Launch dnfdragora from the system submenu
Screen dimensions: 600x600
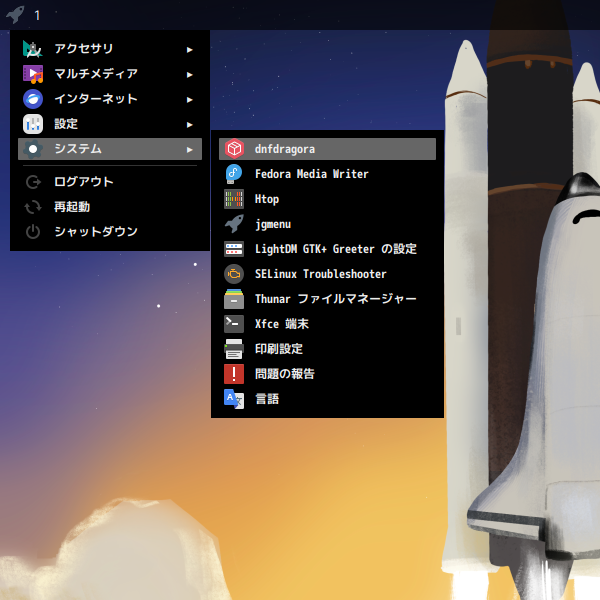(x=327, y=149)
